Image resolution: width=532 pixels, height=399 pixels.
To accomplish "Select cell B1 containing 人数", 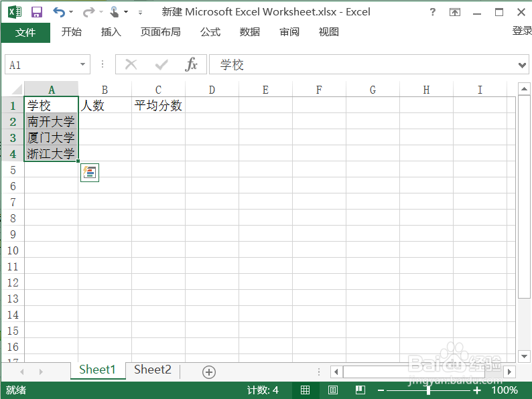I will tap(105, 105).
